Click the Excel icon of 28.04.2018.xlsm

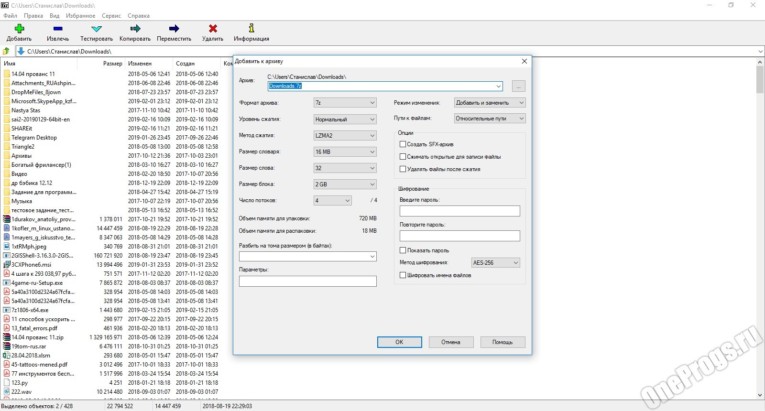point(7,355)
